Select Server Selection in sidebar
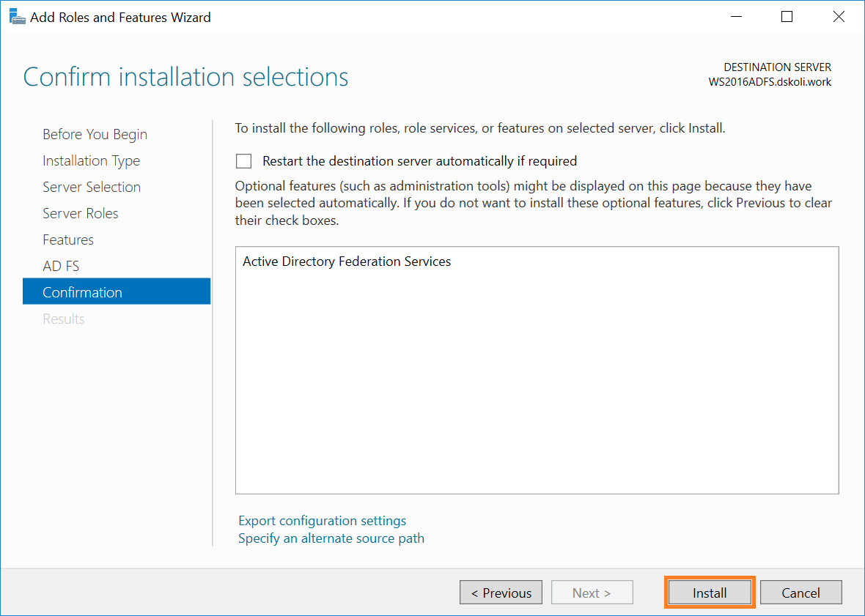This screenshot has height=616, width=865. 92,187
